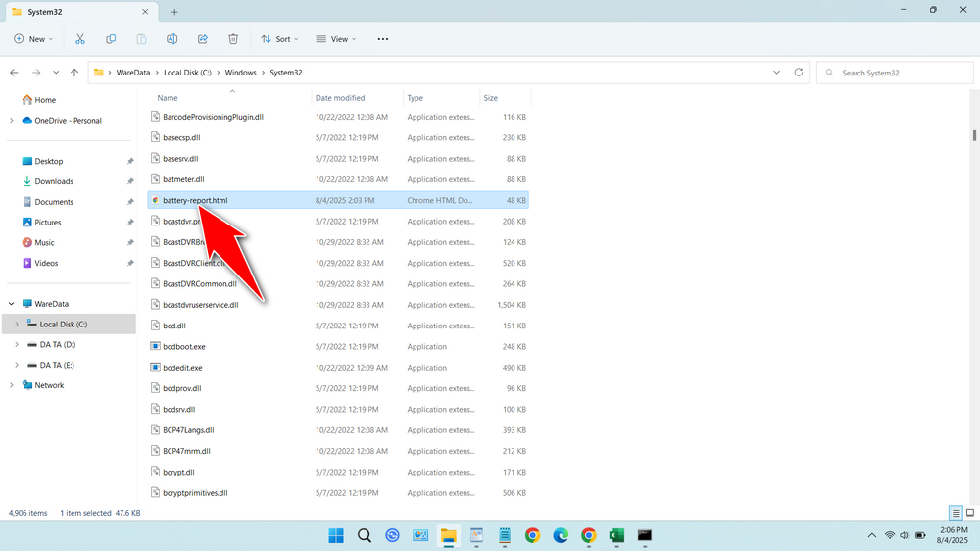980x551 pixels.
Task: Click the Copy icon in toolbar
Action: pyautogui.click(x=111, y=39)
